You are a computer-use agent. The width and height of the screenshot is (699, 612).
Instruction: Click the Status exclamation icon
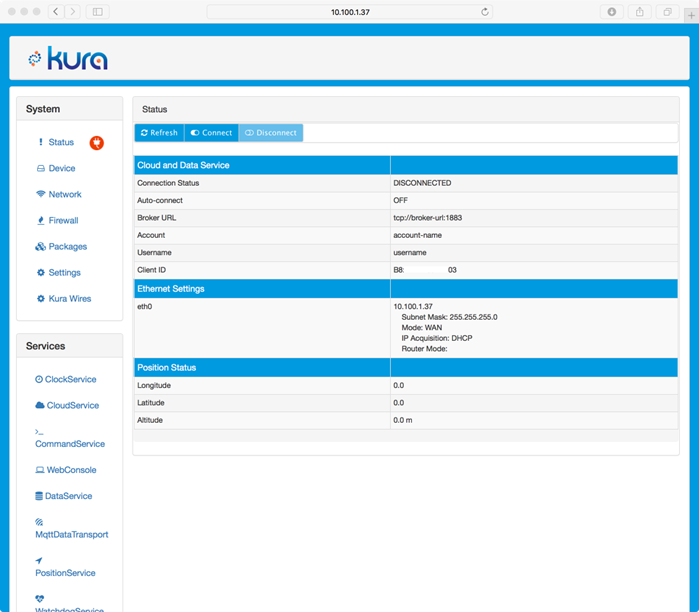tap(41, 142)
